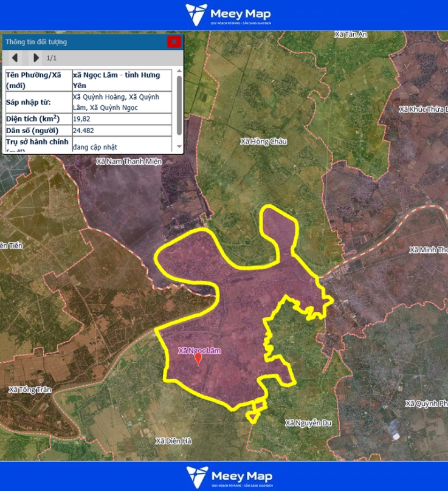Click the Meey Map logo in top banner
Screen dimensions: 448x491
click(228, 15)
